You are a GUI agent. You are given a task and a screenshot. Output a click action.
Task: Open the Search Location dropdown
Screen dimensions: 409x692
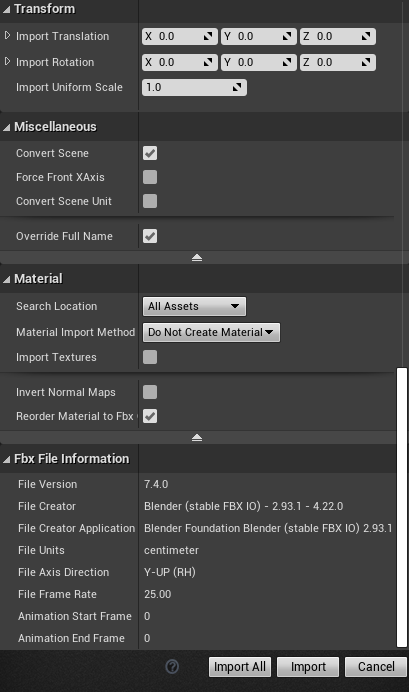[195, 306]
